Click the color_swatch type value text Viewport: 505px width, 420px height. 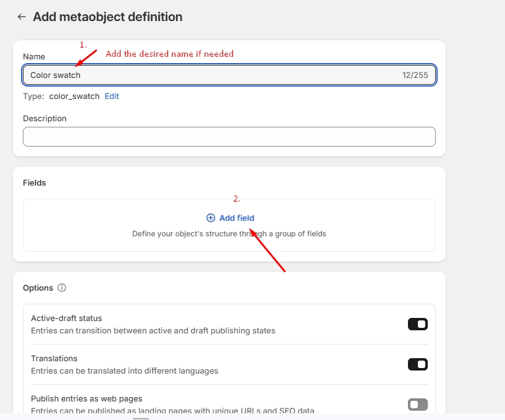pos(74,96)
